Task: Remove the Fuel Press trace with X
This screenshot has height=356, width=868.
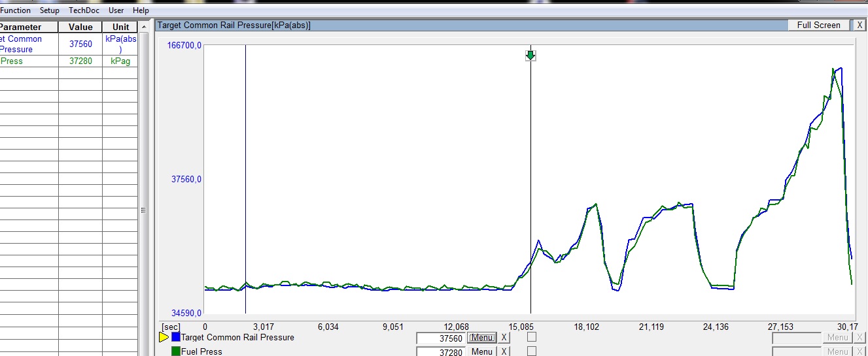Action: click(504, 351)
